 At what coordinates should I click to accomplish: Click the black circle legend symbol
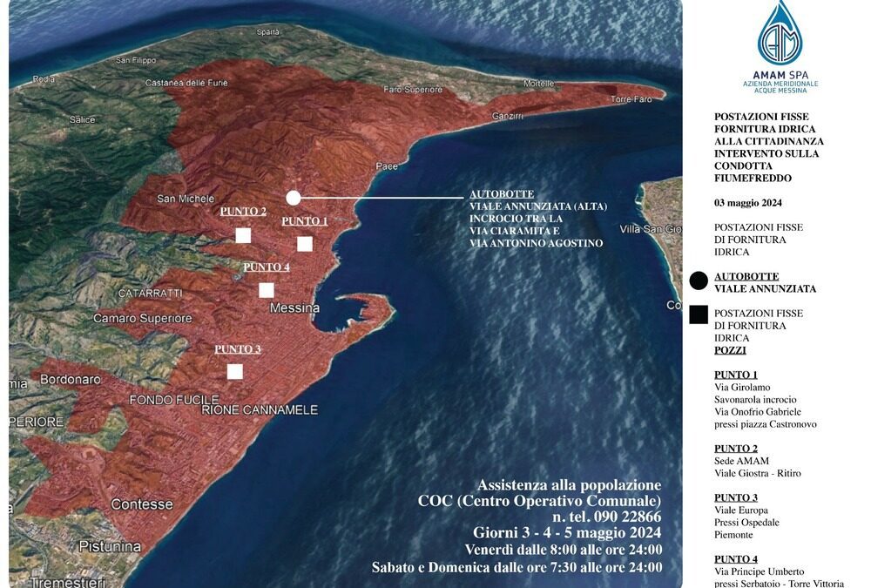(x=697, y=281)
